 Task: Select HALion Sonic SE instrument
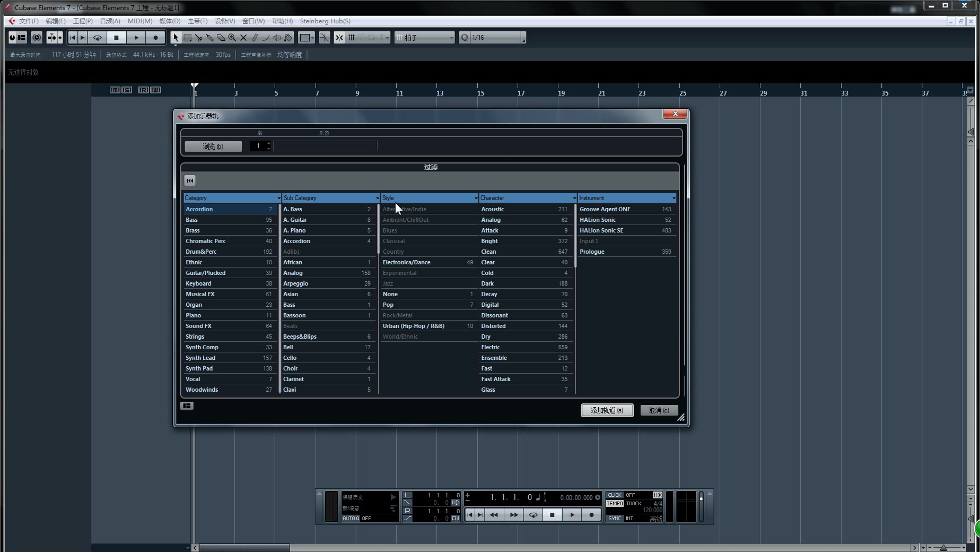point(625,230)
